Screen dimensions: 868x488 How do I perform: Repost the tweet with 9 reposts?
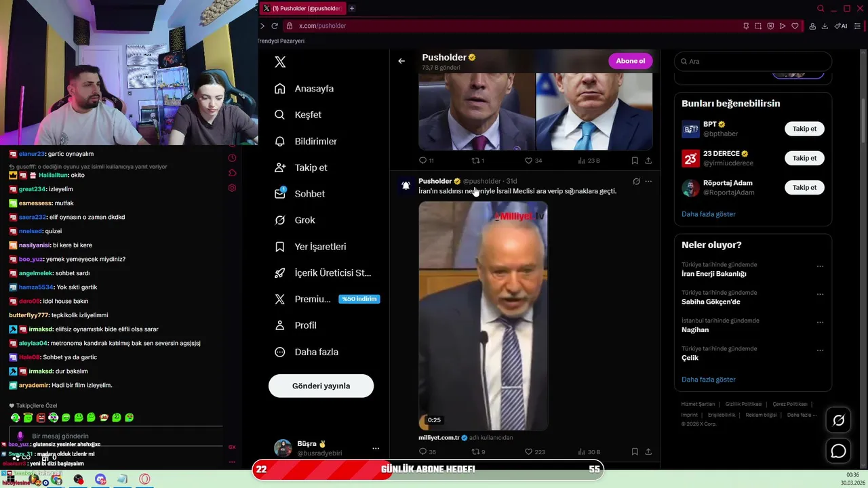click(478, 451)
